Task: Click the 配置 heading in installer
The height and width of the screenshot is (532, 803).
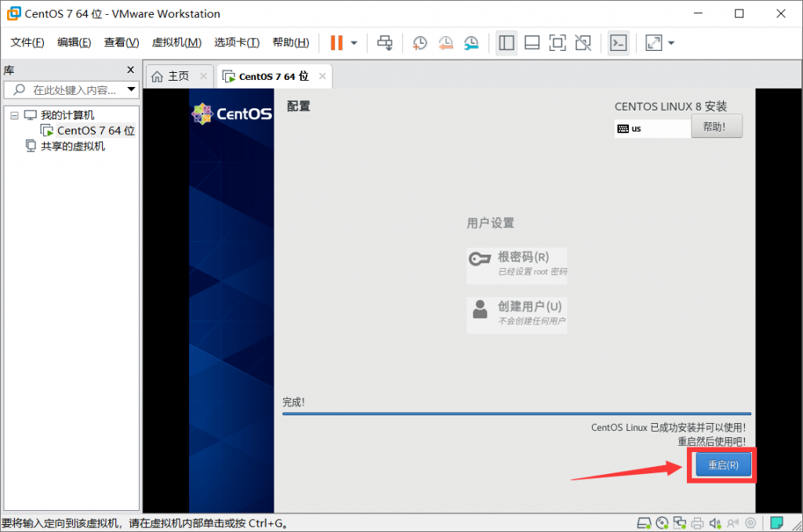Action: click(299, 107)
